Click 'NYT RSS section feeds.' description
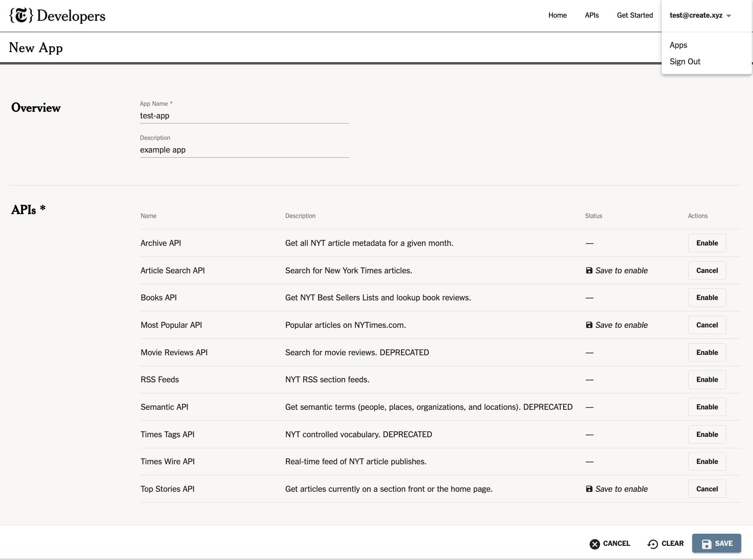This screenshot has width=753, height=560. click(327, 380)
